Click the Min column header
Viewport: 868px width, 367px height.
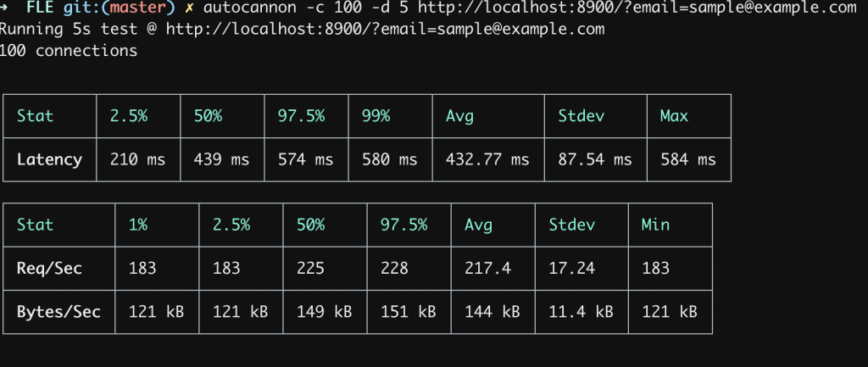(655, 225)
